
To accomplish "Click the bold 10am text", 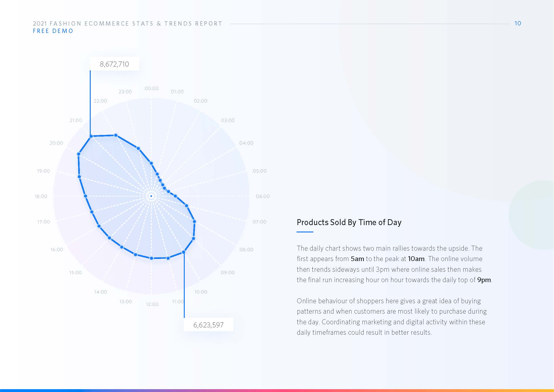I will pos(416,259).
